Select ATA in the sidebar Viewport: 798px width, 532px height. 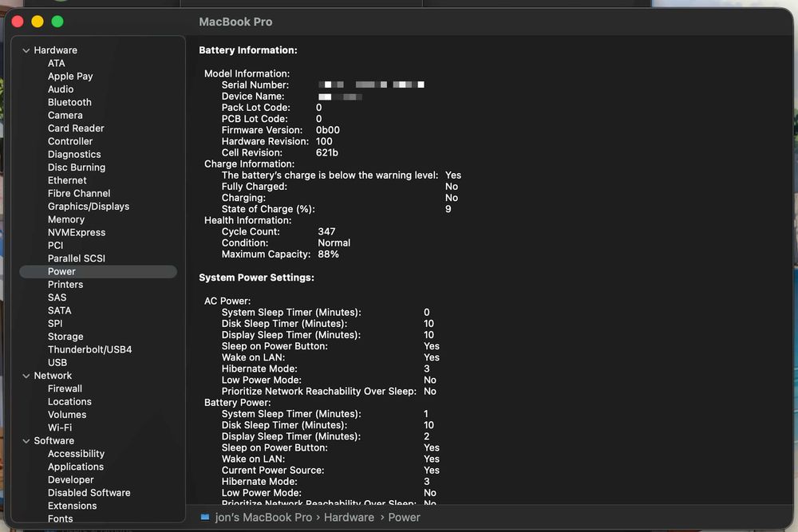(x=57, y=63)
